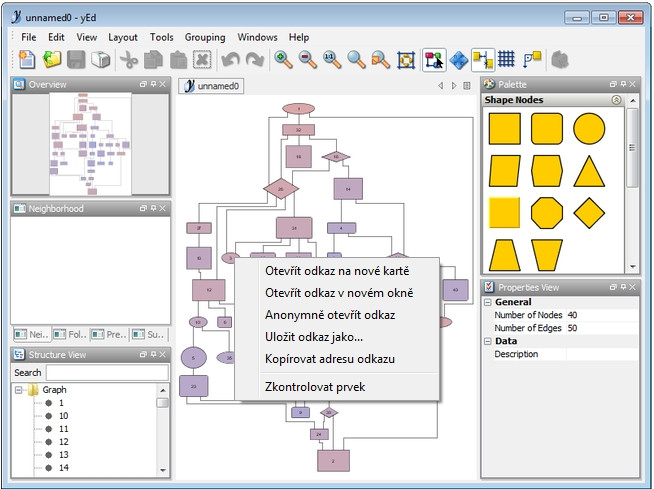This screenshot has height=489, width=654.
Task: Click the print preview toolbar icon
Action: pos(101,60)
